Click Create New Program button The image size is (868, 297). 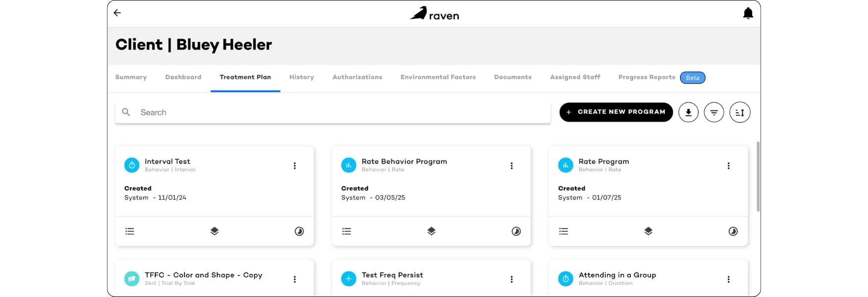click(x=616, y=112)
